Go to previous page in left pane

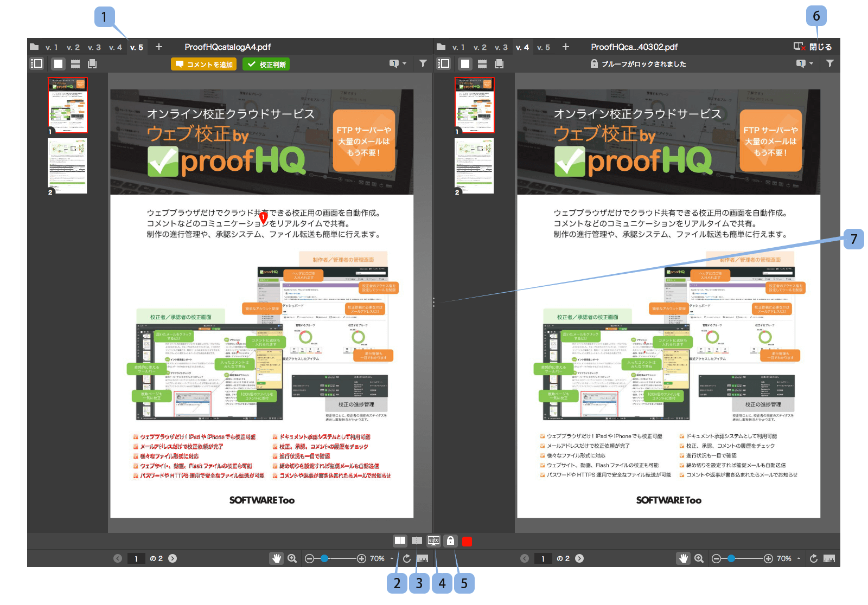[x=118, y=558]
